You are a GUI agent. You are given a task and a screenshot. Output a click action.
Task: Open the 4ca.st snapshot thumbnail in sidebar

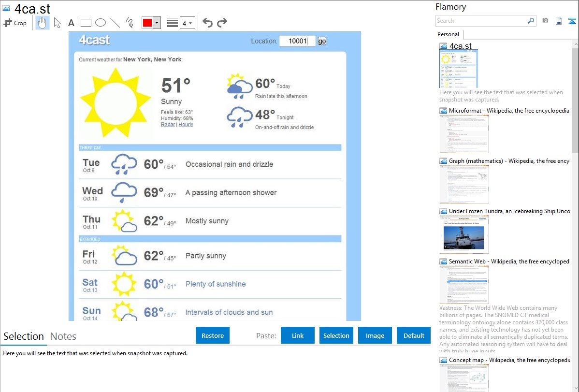point(459,69)
